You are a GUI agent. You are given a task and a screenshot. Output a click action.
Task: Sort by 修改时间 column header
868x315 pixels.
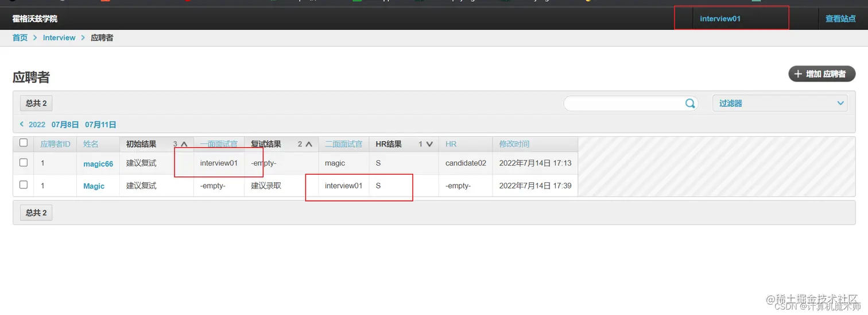(x=514, y=144)
